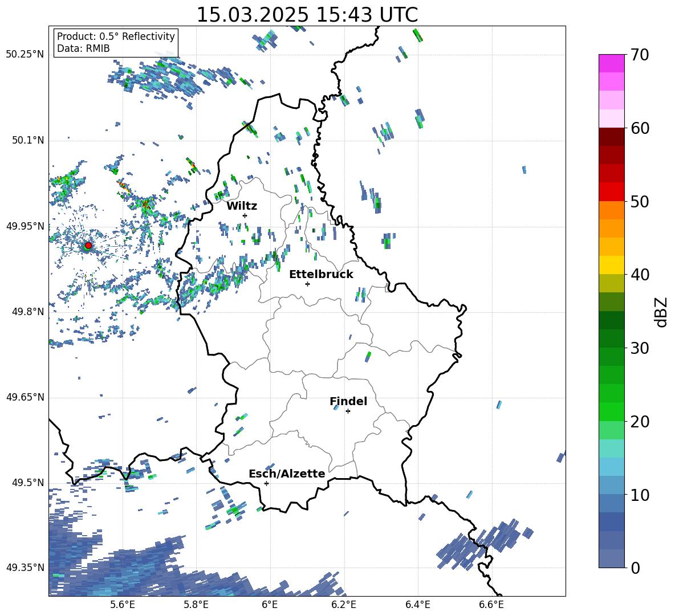Click the 49.5°N latitude label

pyautogui.click(x=28, y=483)
